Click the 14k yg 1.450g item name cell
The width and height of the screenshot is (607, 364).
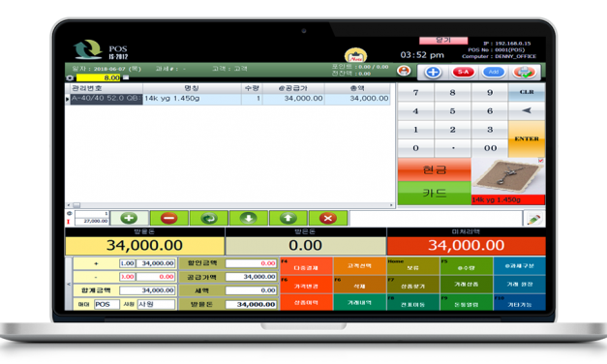[x=192, y=99]
